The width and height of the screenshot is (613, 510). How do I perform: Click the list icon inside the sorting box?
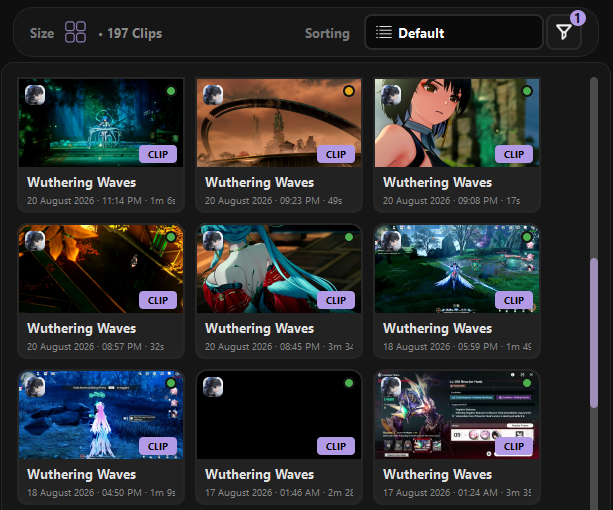pos(384,32)
